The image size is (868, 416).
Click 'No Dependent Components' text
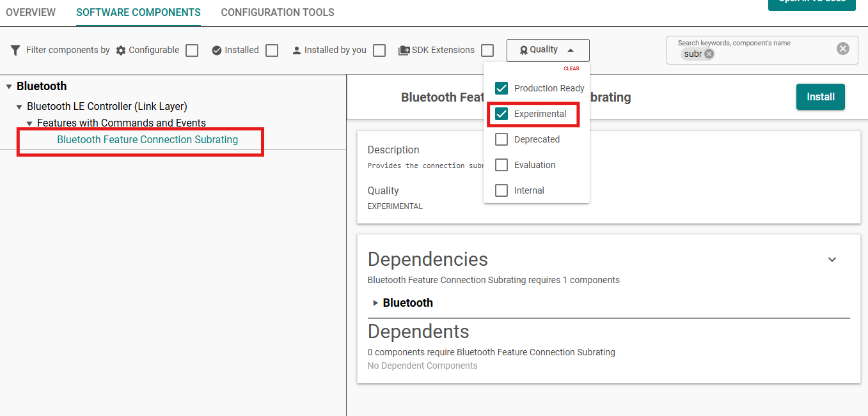(422, 366)
